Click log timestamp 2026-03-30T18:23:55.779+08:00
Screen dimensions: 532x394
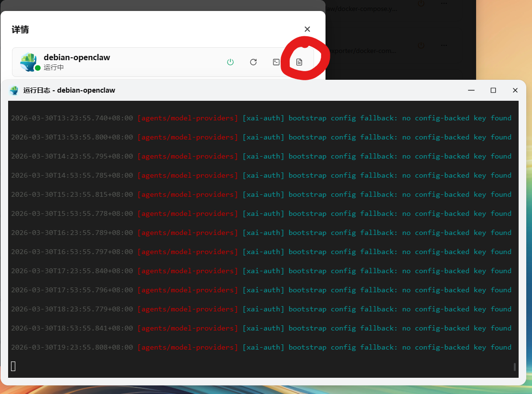point(72,309)
